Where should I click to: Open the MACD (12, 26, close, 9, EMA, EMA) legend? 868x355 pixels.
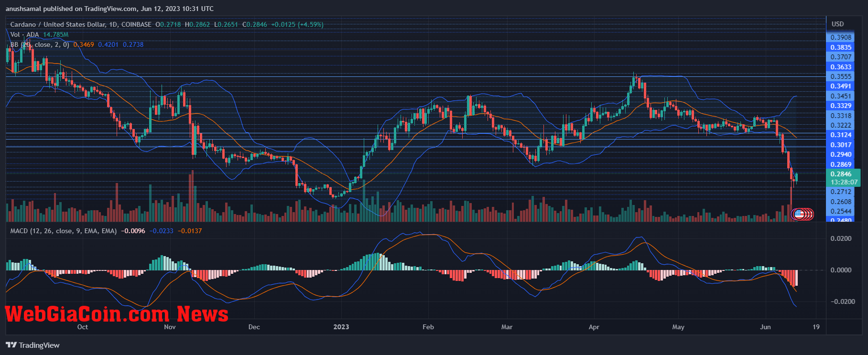click(64, 231)
